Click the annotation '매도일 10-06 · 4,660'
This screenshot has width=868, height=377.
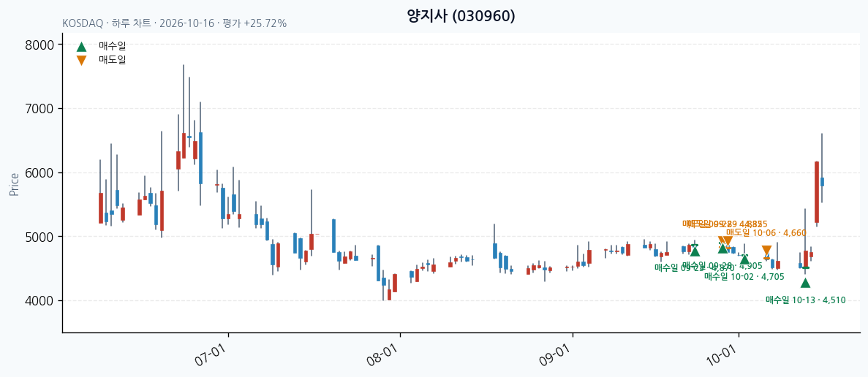(x=766, y=233)
